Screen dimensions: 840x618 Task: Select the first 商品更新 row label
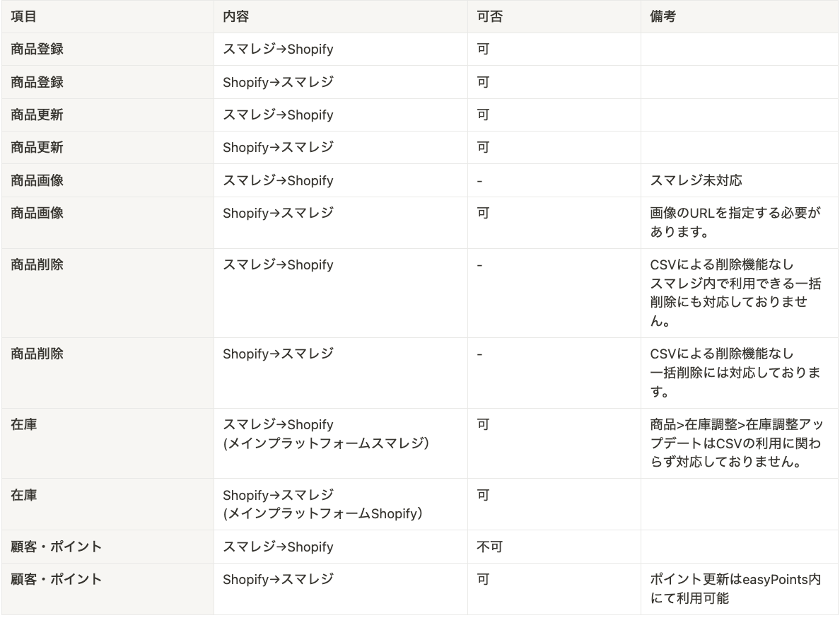click(x=37, y=115)
